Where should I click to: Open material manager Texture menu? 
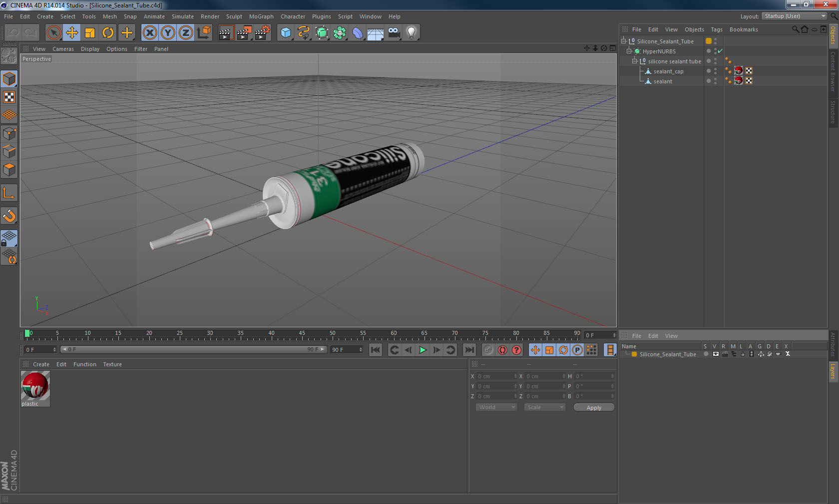point(112,364)
